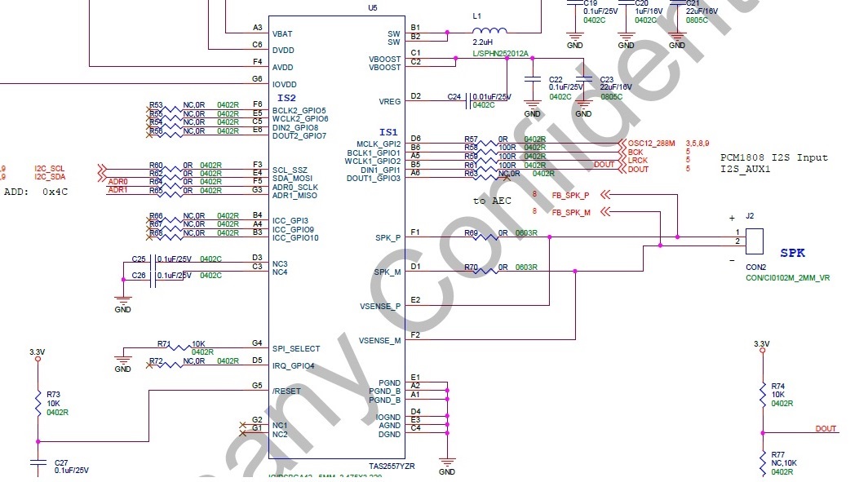868x482 pixels.
Task: Click the DGND pin label
Action: tap(390, 435)
